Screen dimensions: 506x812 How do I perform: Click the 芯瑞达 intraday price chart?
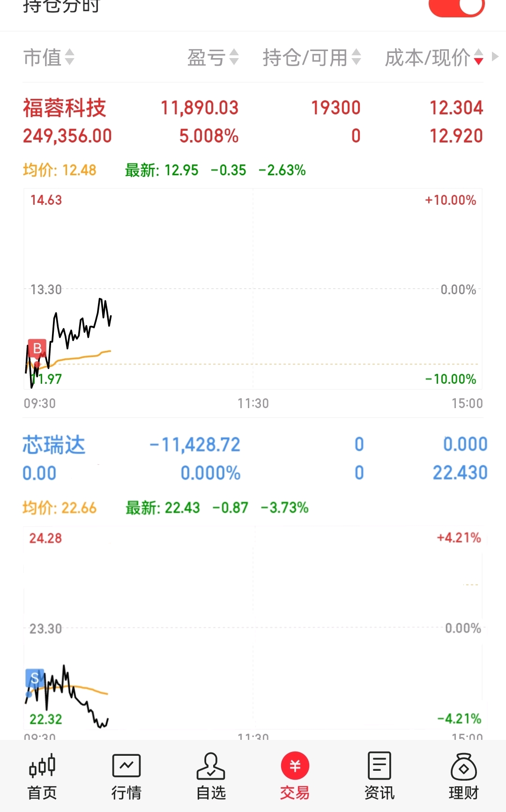tap(253, 628)
